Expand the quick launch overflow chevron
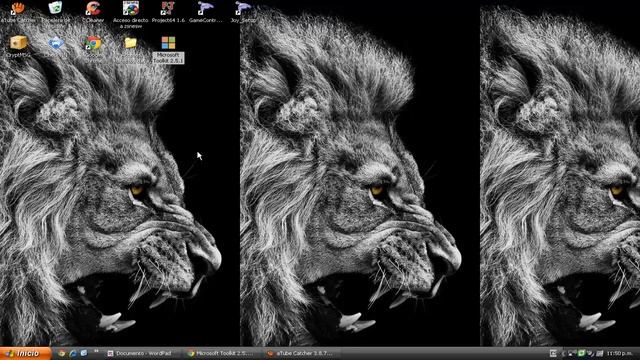 [96, 351]
